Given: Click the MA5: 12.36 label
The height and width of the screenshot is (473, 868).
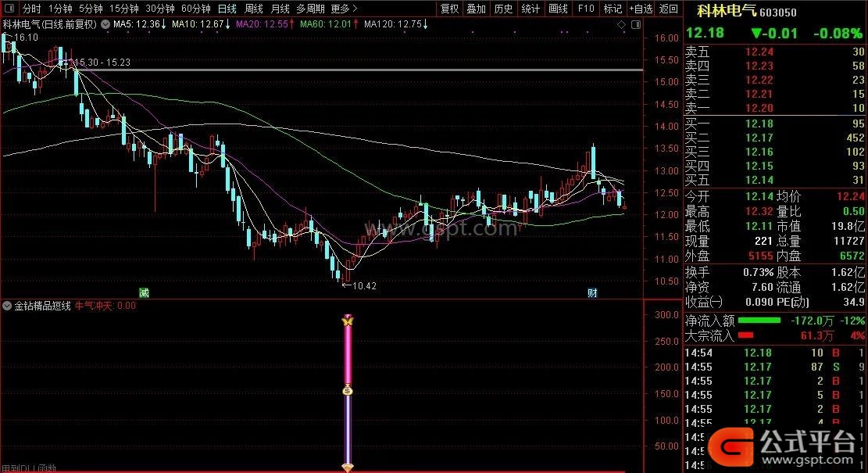Looking at the screenshot, I should pos(140,24).
